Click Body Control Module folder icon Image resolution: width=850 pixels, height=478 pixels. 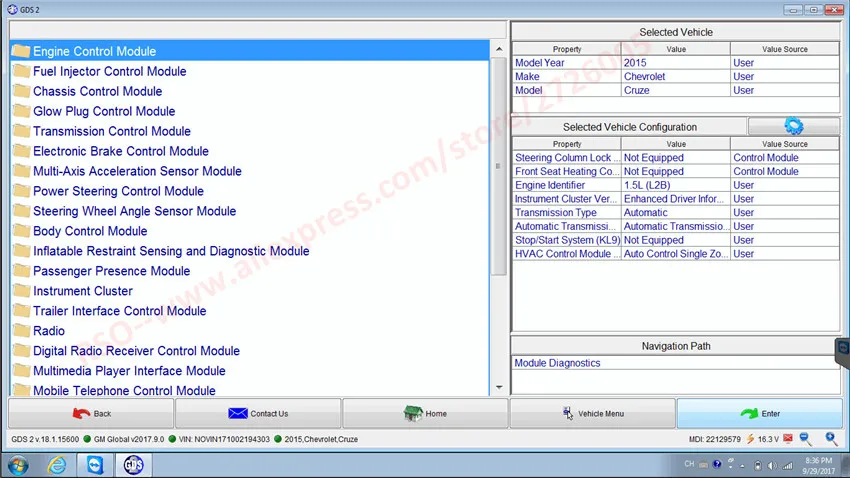(x=21, y=231)
